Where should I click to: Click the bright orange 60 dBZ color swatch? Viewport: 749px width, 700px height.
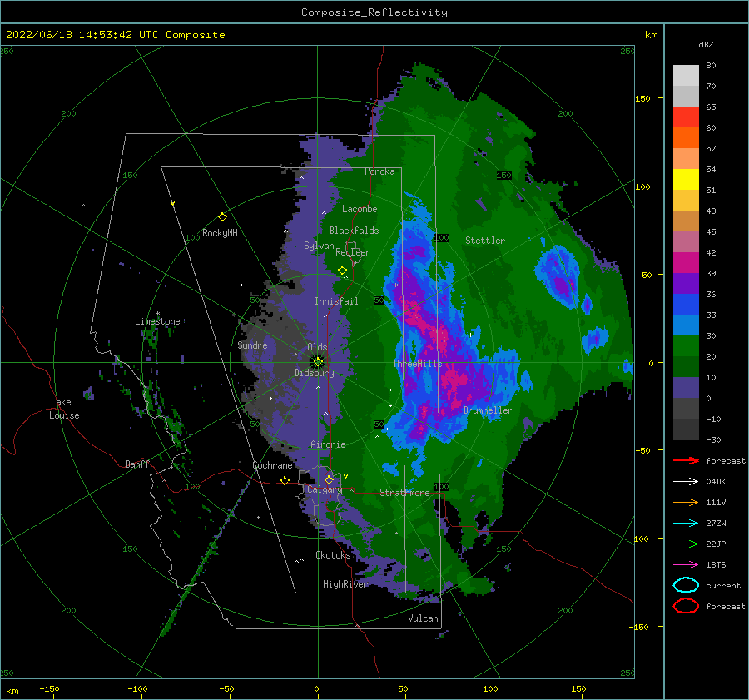coord(686,137)
